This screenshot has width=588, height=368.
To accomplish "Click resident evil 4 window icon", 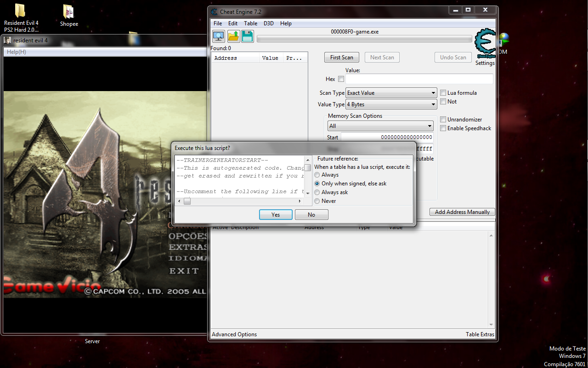I will click(8, 40).
